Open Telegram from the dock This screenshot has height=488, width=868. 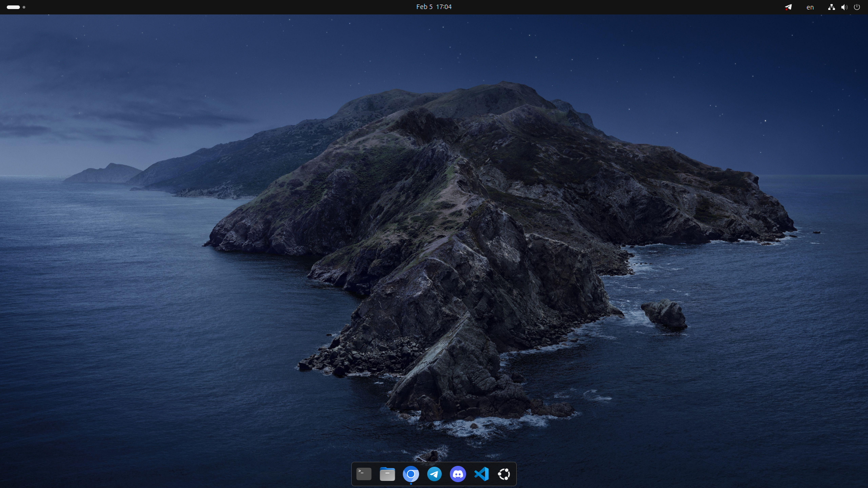coord(434,474)
